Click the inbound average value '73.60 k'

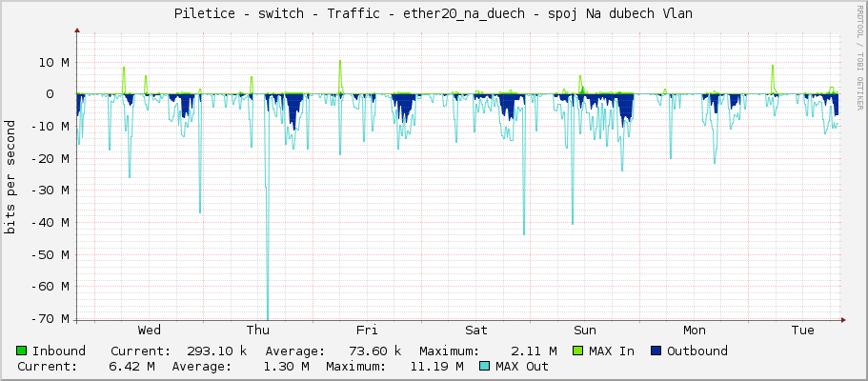click(374, 351)
